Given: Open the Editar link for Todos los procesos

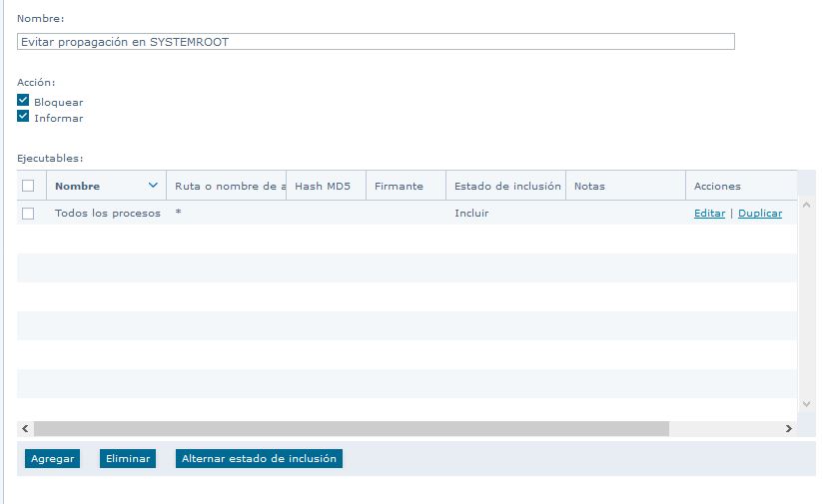Looking at the screenshot, I should point(709,213).
